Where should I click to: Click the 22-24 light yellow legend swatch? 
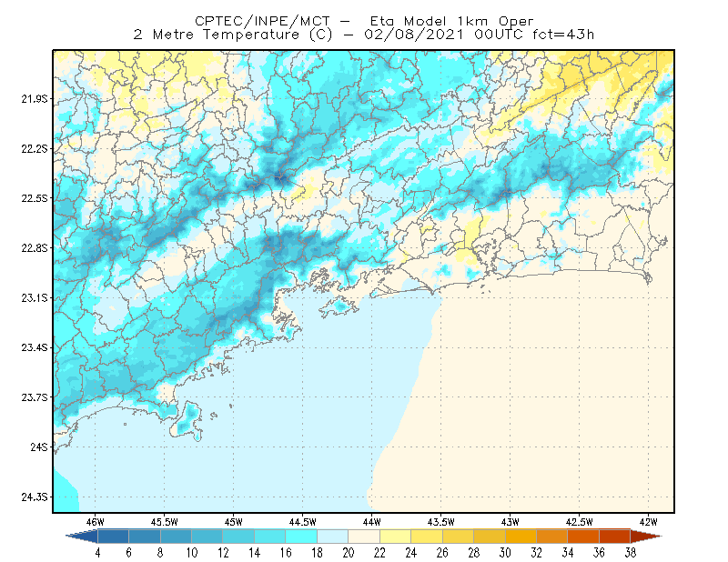(x=396, y=537)
